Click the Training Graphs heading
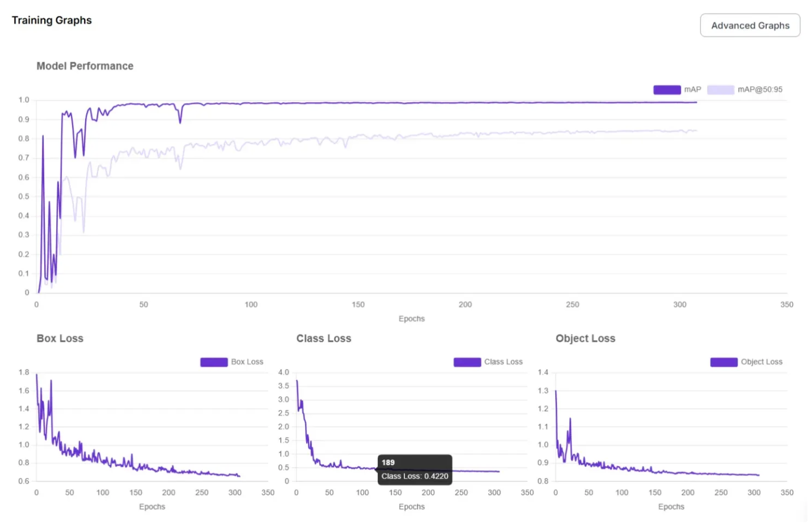The width and height of the screenshot is (812, 525). click(52, 20)
